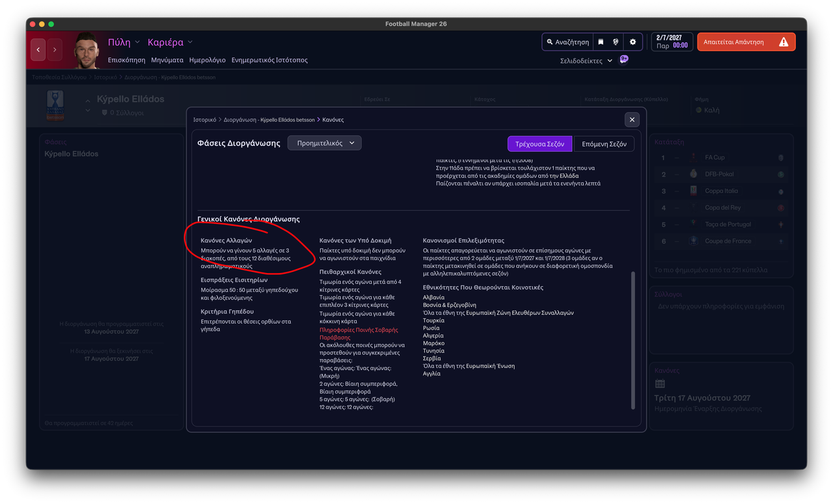Expand the Καριέρα menu
Image resolution: width=833 pixels, height=504 pixels.
pos(170,42)
